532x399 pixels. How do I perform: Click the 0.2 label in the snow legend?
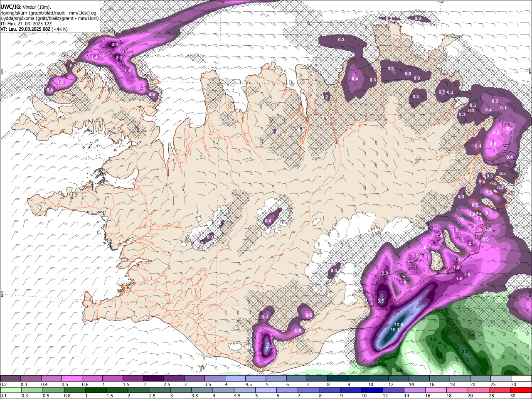click(x=3, y=384)
